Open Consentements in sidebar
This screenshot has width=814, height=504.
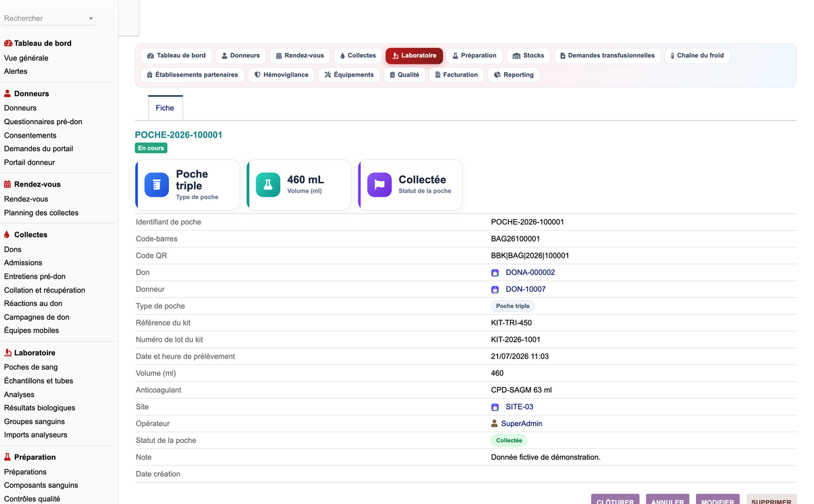tap(31, 136)
